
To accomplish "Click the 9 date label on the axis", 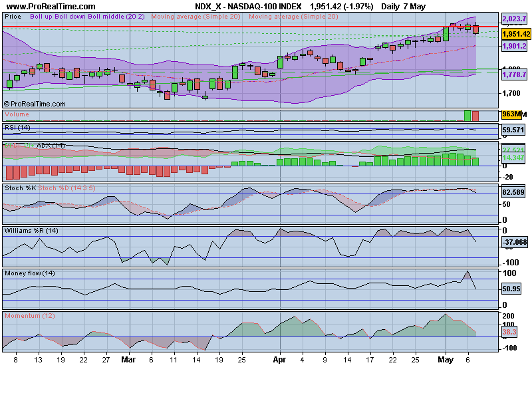I will [x=325, y=360].
